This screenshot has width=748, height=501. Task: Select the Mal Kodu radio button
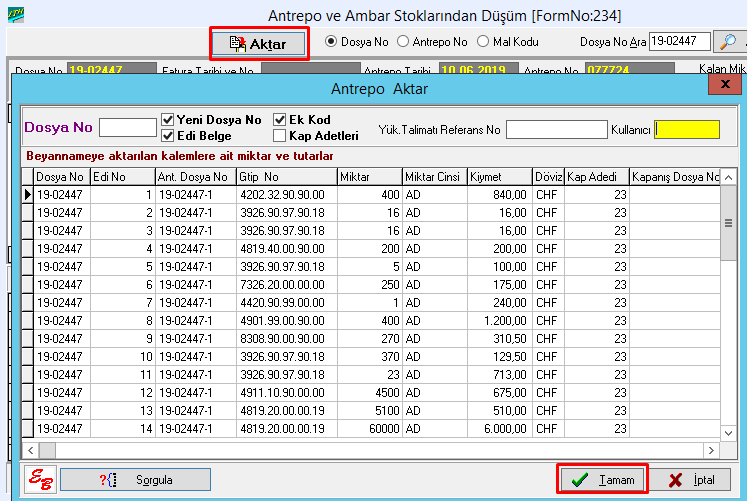click(483, 42)
